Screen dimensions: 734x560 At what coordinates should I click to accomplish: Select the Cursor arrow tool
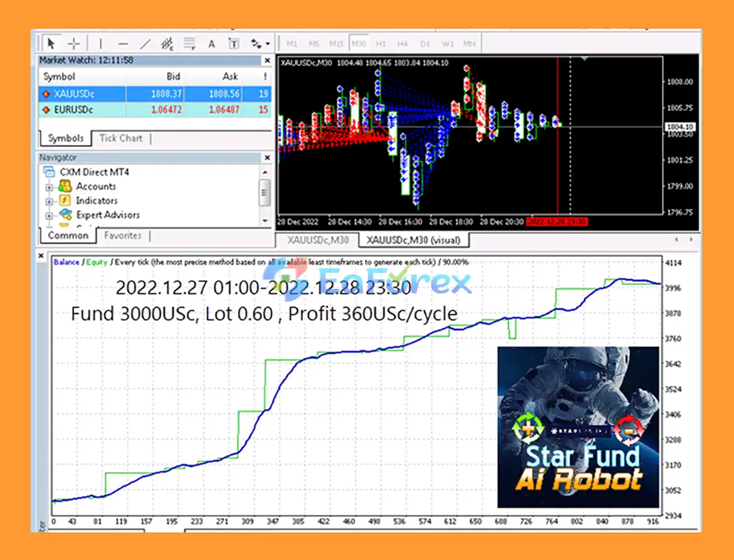pyautogui.click(x=51, y=44)
